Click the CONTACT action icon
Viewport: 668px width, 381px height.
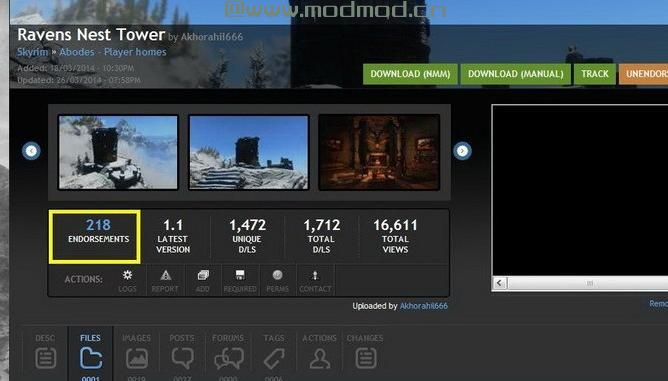tap(315, 281)
